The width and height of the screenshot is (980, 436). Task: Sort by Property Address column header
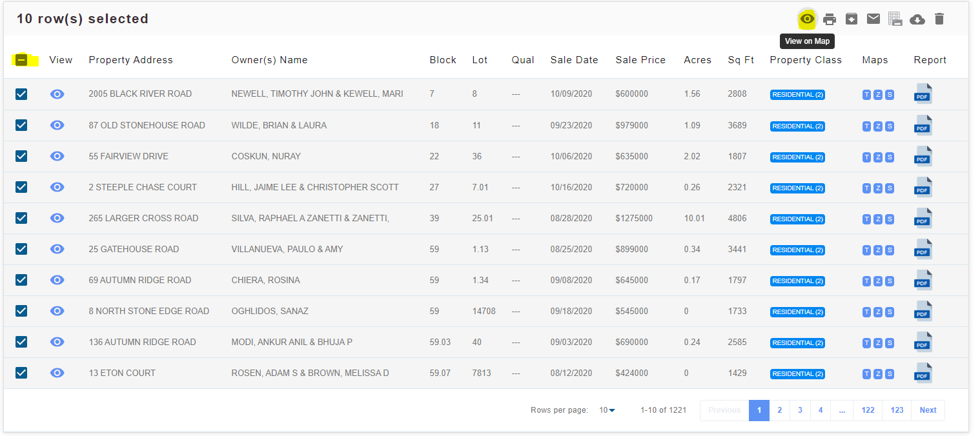(x=131, y=60)
